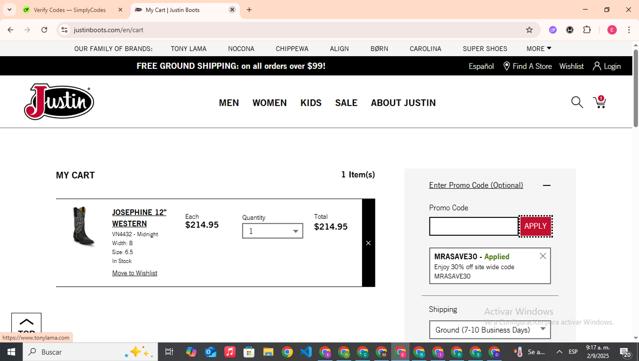Click the purple extension icon in toolbar
Screen dimensions: 639x361
[553, 30]
